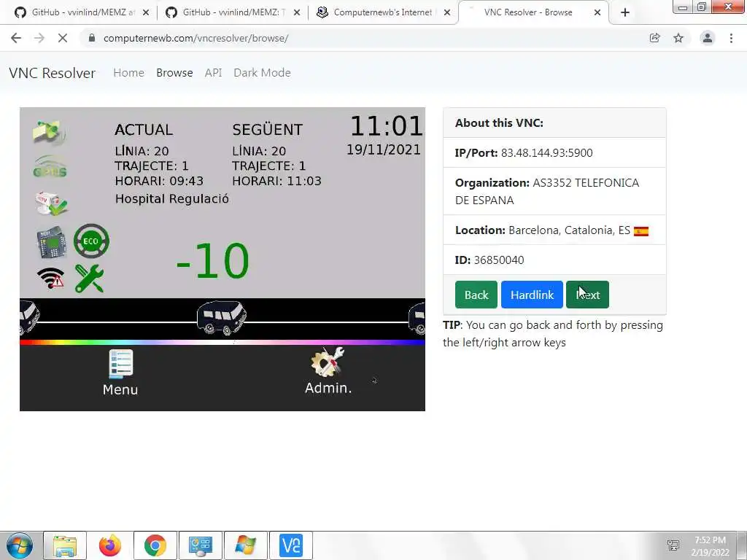
Task: Click Hospital Regulació text
Action: click(x=172, y=199)
